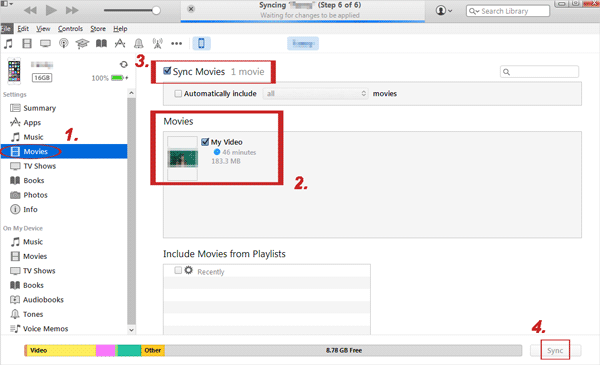Open the Internet Radio antenna icon

coord(157,44)
